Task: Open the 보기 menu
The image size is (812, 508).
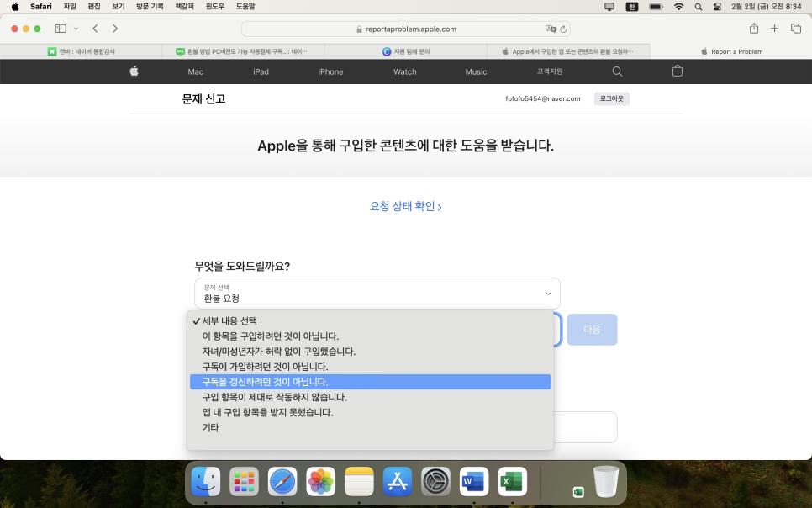Action: tap(119, 7)
